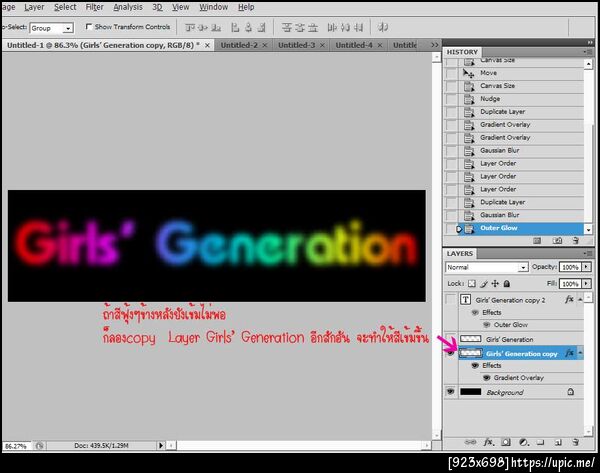Image resolution: width=600 pixels, height=473 pixels.
Task: Click the zoom percentage field in status bar
Action: [17, 446]
